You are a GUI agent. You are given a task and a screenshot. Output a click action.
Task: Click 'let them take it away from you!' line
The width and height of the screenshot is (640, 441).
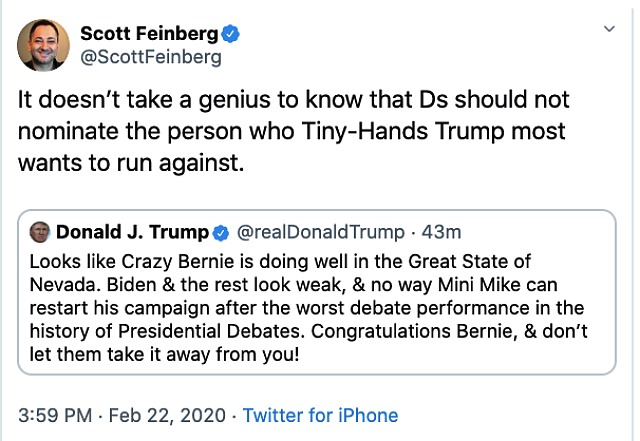[x=164, y=354]
